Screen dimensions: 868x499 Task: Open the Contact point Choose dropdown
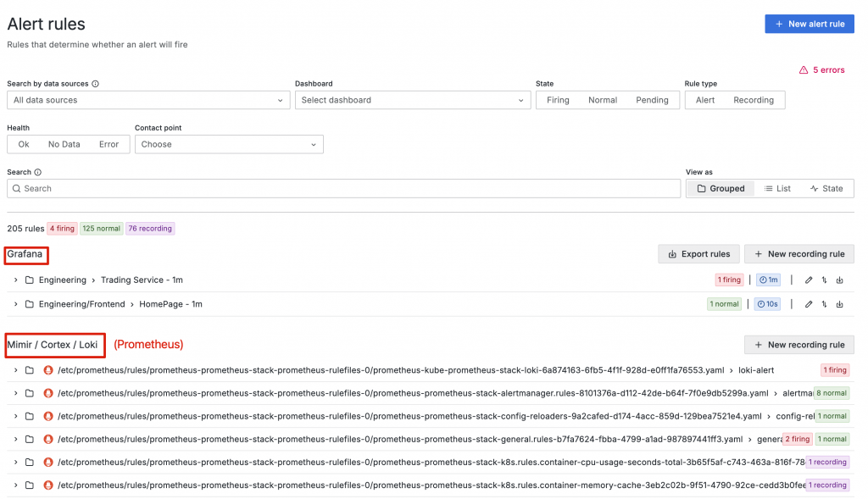point(229,144)
